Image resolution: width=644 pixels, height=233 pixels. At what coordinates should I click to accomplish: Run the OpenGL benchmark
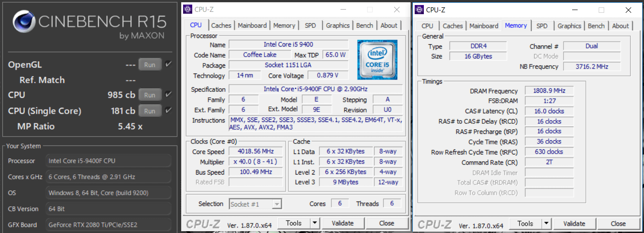pos(150,65)
